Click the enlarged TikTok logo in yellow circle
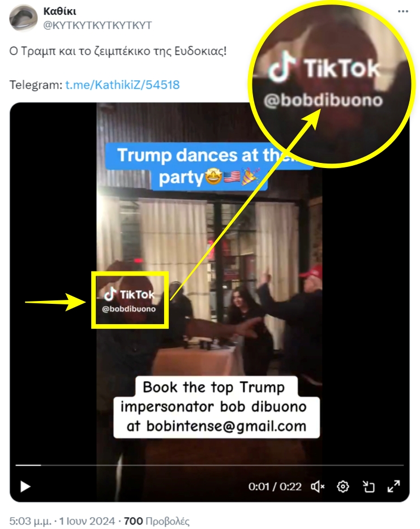This screenshot has height=529, width=420. coord(324,69)
